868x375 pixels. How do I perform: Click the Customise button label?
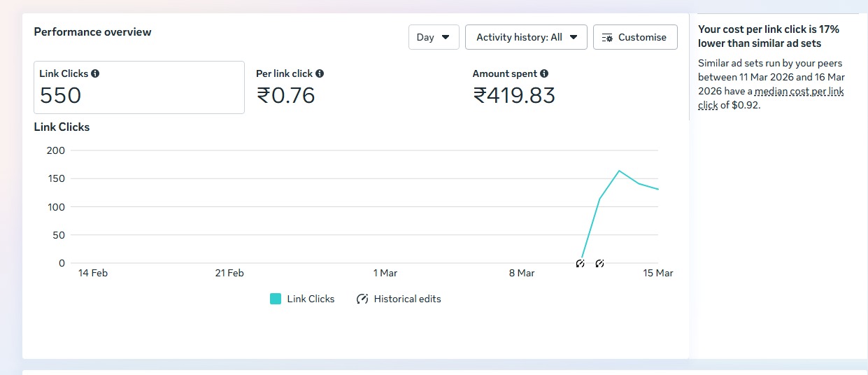(642, 37)
